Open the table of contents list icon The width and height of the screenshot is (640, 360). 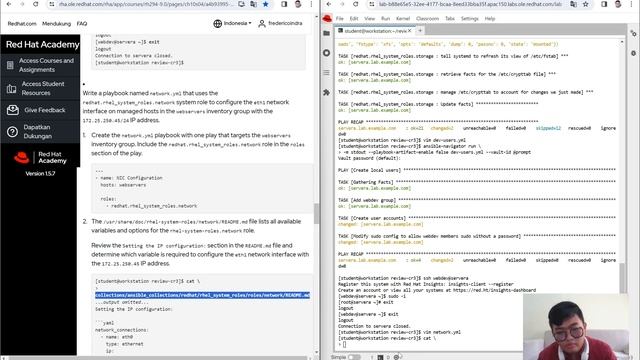tap(327, 73)
